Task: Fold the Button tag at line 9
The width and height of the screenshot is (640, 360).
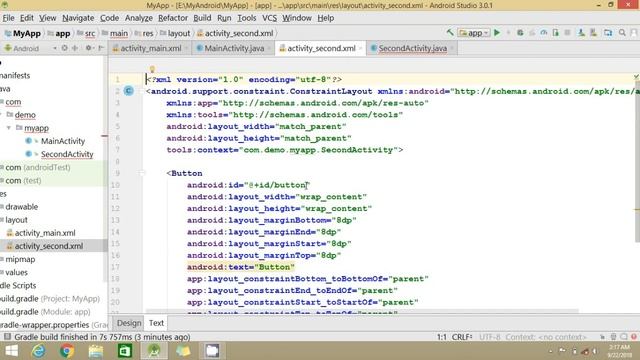Action: pyautogui.click(x=141, y=173)
